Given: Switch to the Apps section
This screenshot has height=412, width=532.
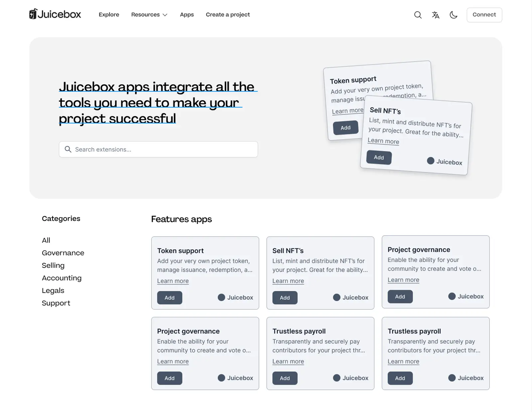Looking at the screenshot, I should point(187,15).
